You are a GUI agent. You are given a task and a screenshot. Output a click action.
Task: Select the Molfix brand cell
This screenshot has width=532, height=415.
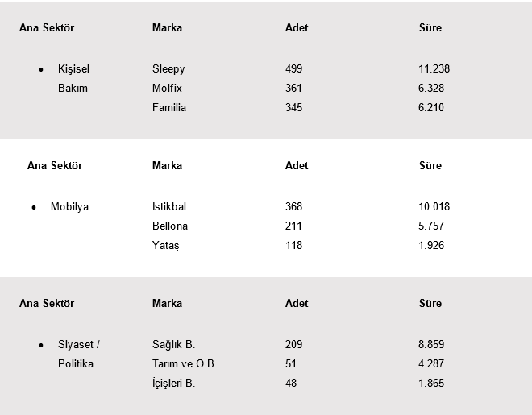[167, 88]
